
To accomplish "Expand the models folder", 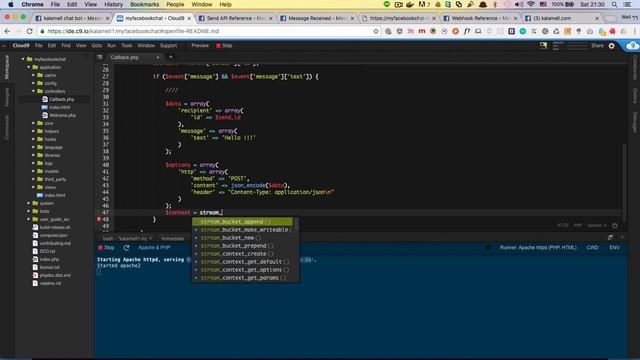I will [x=33, y=171].
